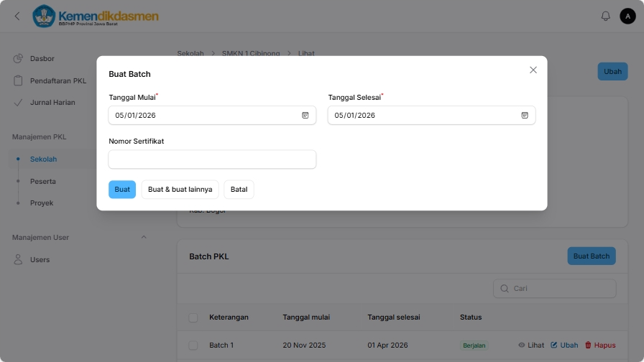Click the Kemendikdasmen logo

[x=96, y=16]
